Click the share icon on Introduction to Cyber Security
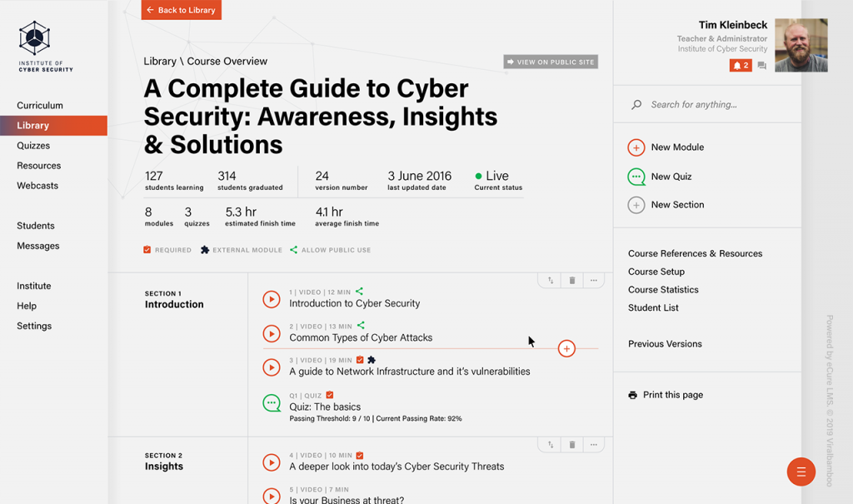The height and width of the screenshot is (504, 853). [359, 292]
